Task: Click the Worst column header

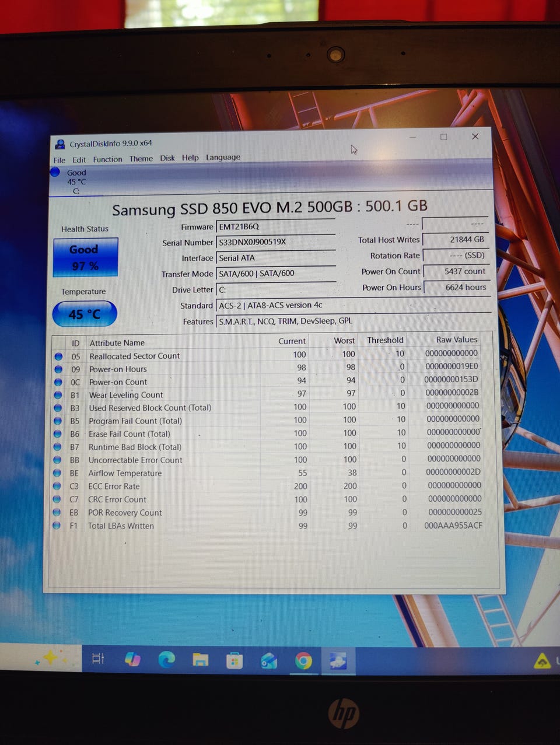Action: click(x=344, y=341)
